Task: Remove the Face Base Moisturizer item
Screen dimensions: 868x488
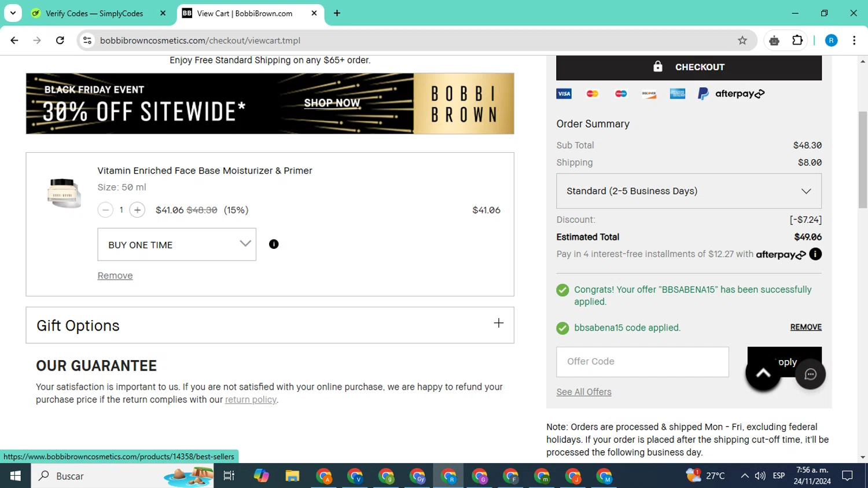Action: (x=115, y=276)
